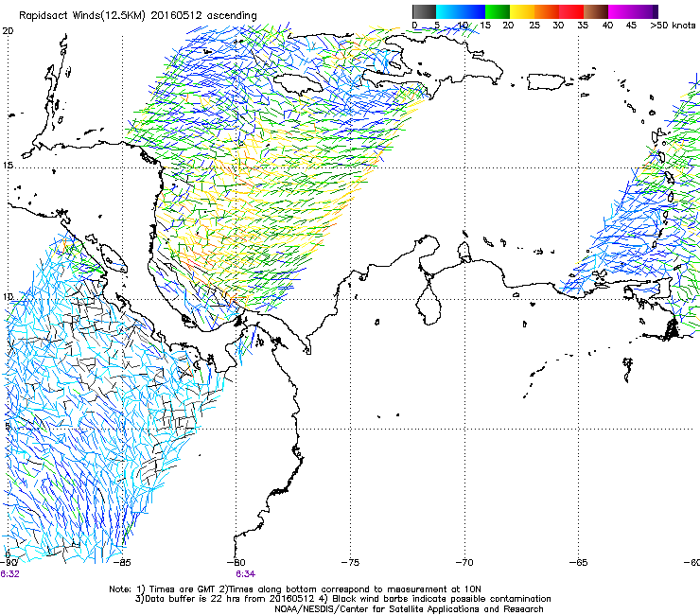Screen dimensions: 700x615
Task: Click the latitude label '10' on left axis
Action: 8,297
